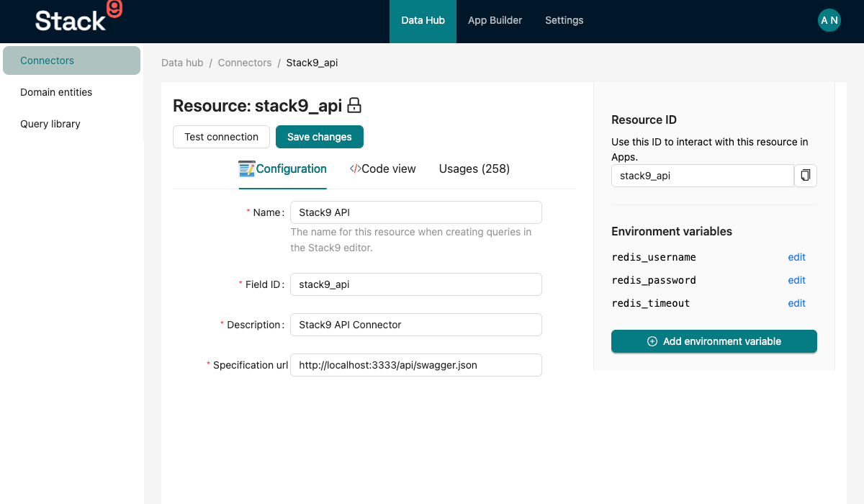Click the Data hub breadcrumb
Viewport: 864px width, 504px height.
coord(182,63)
